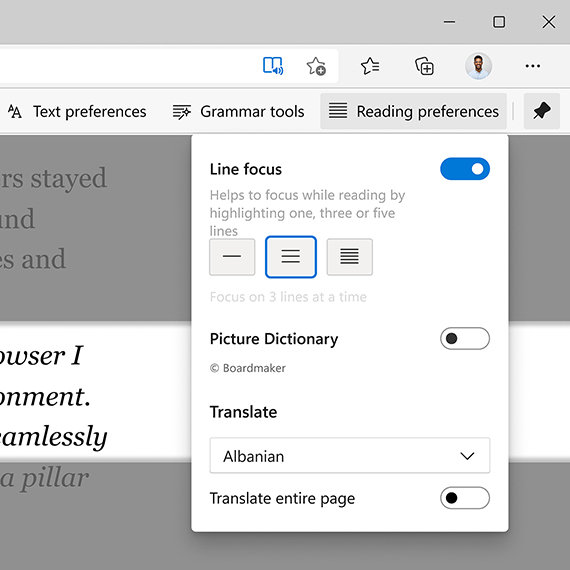The height and width of the screenshot is (570, 570).
Task: Pin the reader toolbar with pin icon
Action: (541, 111)
